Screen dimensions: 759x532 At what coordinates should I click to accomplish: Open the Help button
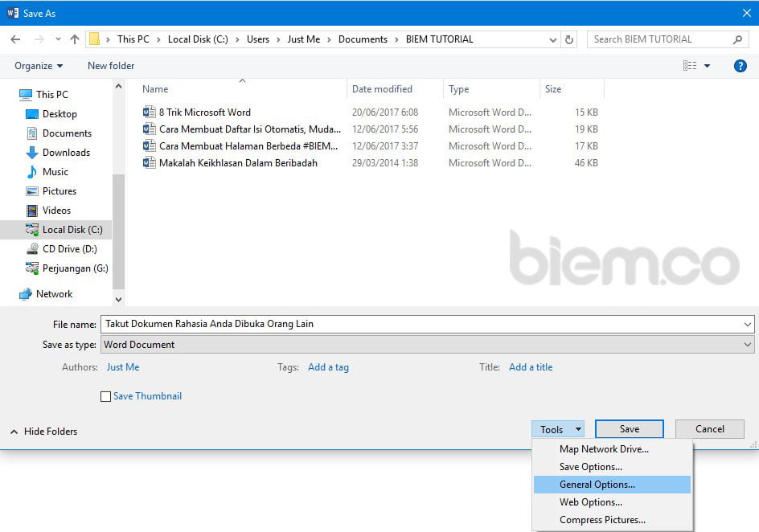[x=741, y=66]
